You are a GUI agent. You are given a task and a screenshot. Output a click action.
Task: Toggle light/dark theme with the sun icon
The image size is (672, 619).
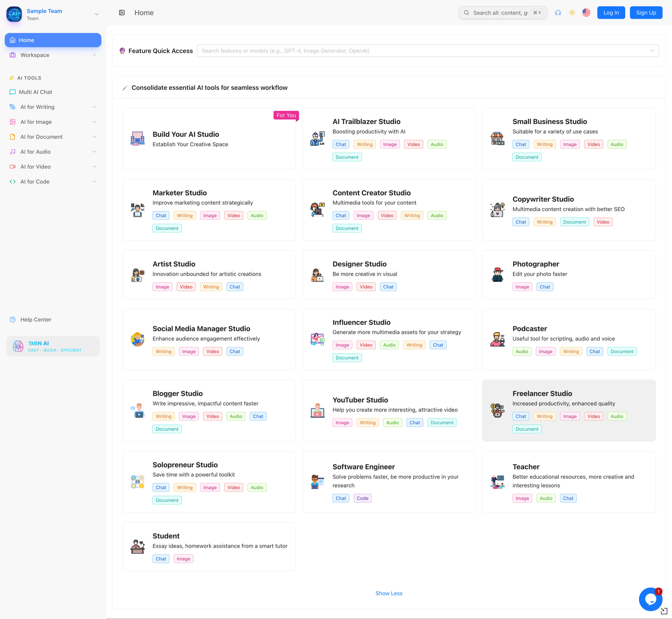click(x=572, y=12)
